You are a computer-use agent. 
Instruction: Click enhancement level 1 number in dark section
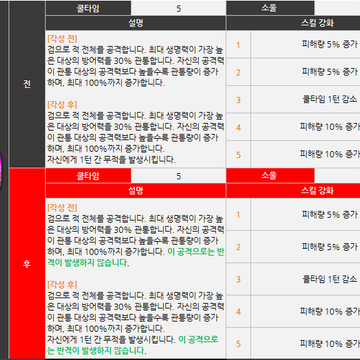(238, 45)
